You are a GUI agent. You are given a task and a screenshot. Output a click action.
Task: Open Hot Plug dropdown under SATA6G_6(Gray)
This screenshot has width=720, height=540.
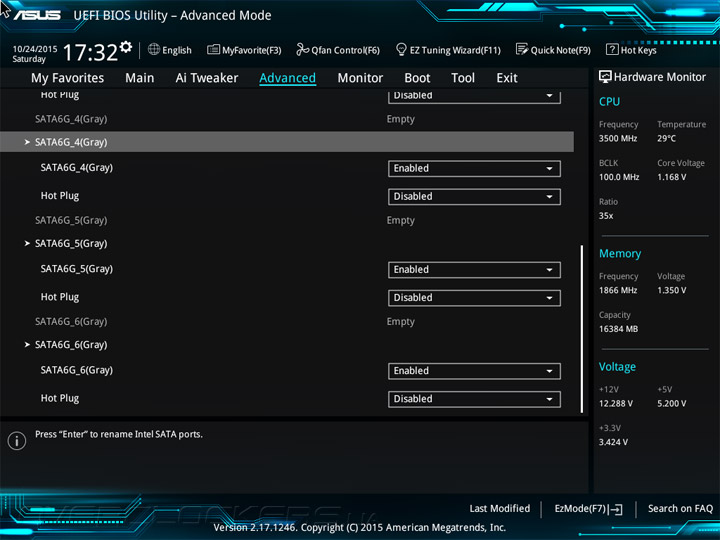(474, 399)
